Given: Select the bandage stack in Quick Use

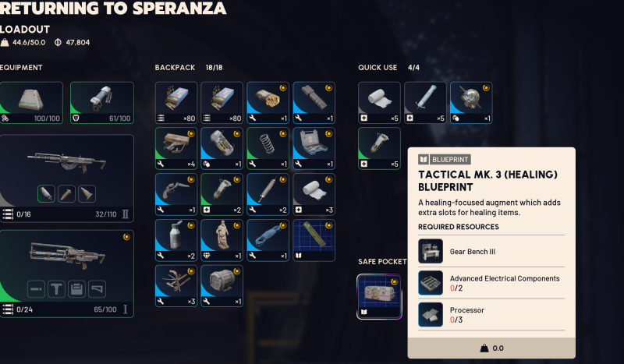Looking at the screenshot, I should (379, 103).
